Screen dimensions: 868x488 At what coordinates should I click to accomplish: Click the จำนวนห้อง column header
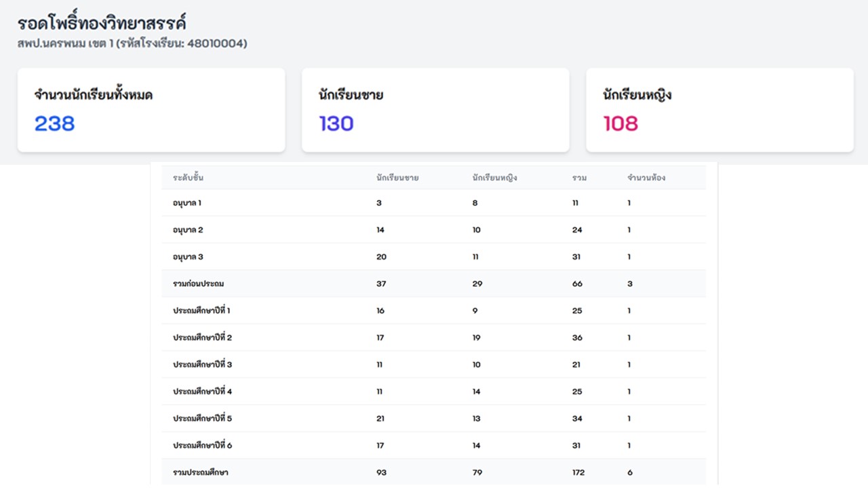pyautogui.click(x=646, y=178)
